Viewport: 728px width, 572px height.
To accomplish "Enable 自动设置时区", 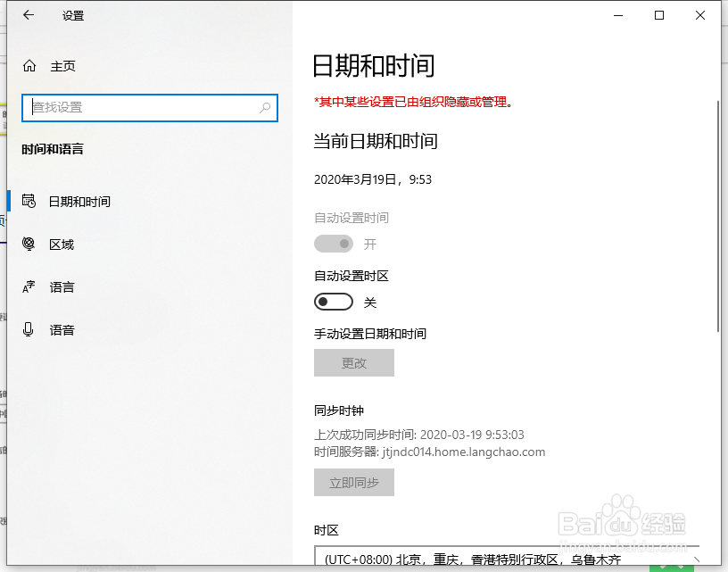I will pyautogui.click(x=334, y=302).
